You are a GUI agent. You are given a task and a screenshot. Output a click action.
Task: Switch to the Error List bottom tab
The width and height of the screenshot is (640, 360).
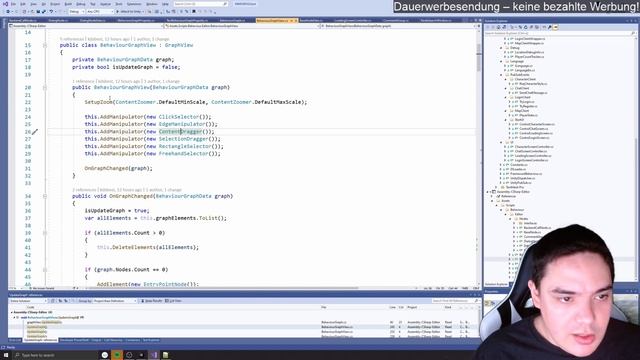pos(15,340)
